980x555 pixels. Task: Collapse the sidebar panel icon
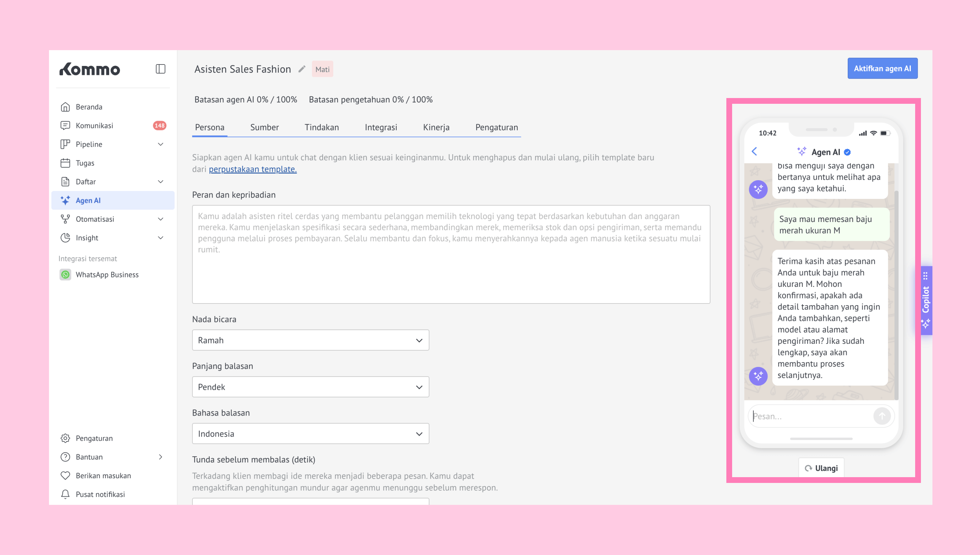pos(160,69)
